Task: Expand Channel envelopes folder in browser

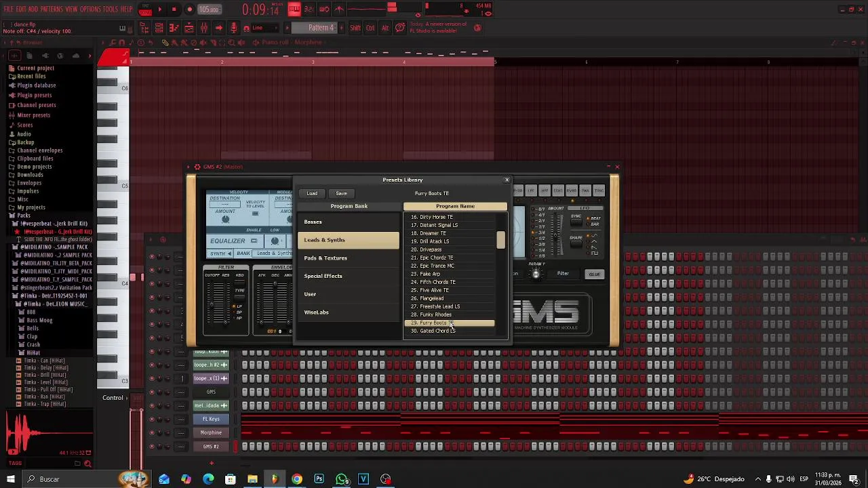Action: [39, 150]
